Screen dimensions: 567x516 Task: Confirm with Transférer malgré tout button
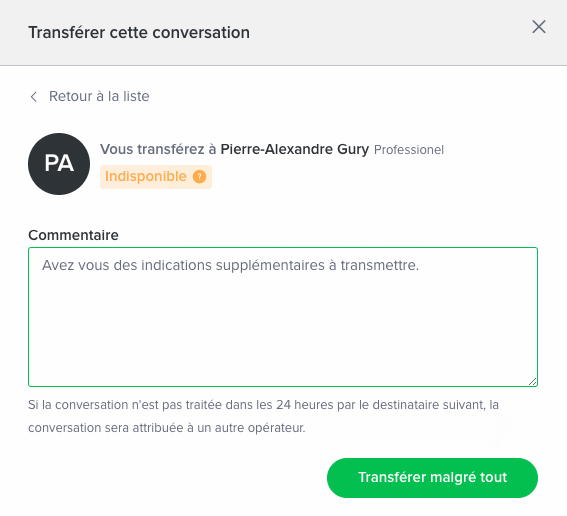pyautogui.click(x=432, y=478)
